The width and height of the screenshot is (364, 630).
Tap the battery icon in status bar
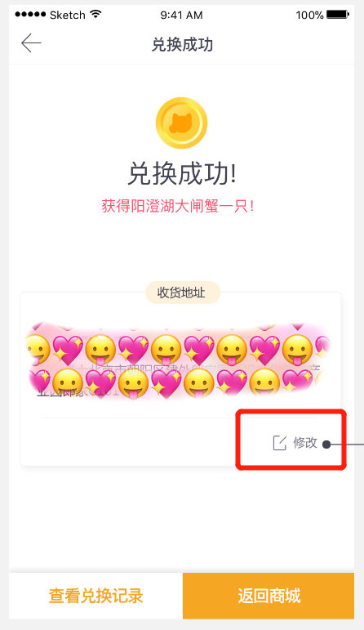point(338,15)
